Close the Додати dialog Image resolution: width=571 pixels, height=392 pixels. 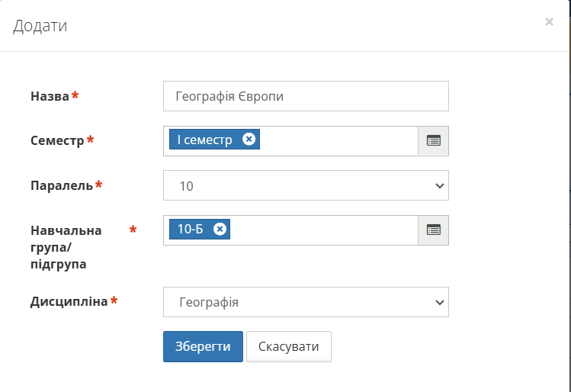pyautogui.click(x=549, y=22)
